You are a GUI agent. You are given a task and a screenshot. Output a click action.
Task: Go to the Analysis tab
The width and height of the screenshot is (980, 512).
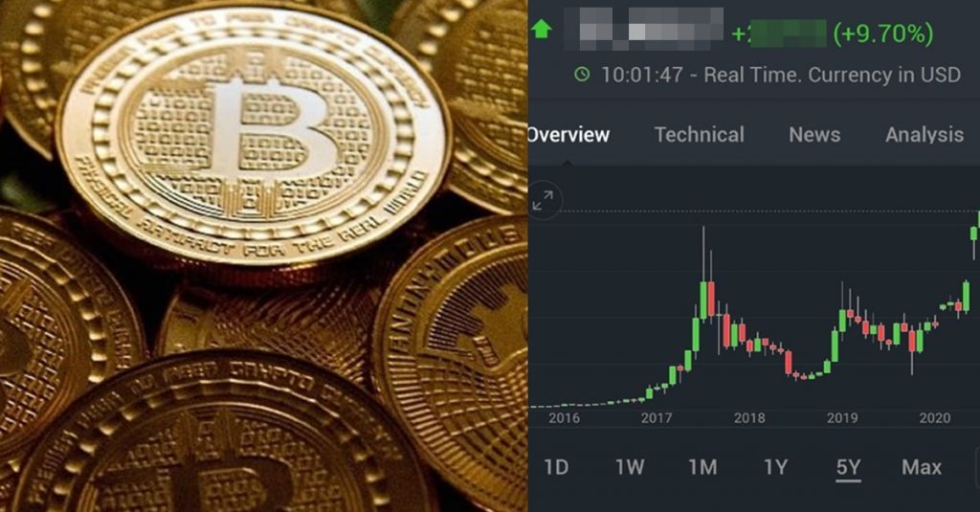[x=924, y=134]
